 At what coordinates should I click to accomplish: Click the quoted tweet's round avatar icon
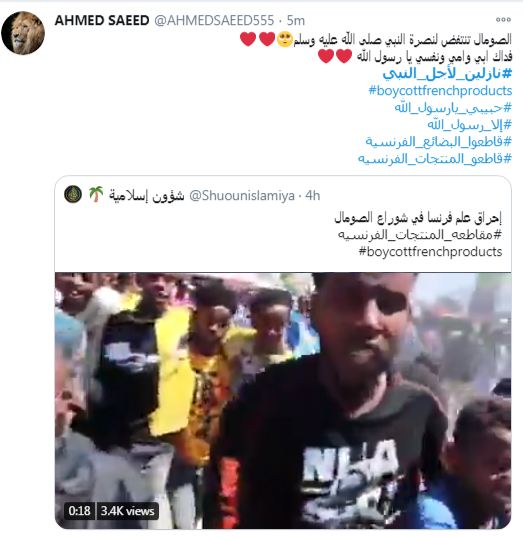[x=73, y=194]
